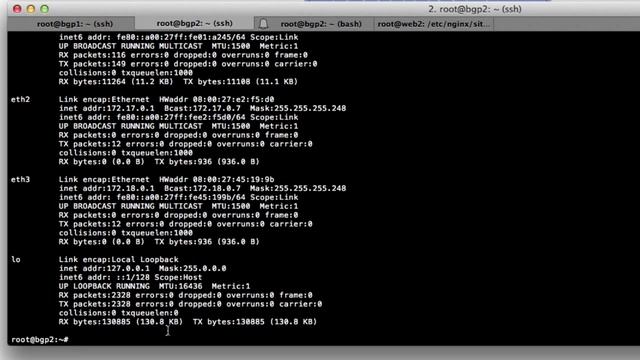The image size is (640, 360).
Task: Click 'collisions:0 txqueuelen:0' line
Action: coord(119,313)
